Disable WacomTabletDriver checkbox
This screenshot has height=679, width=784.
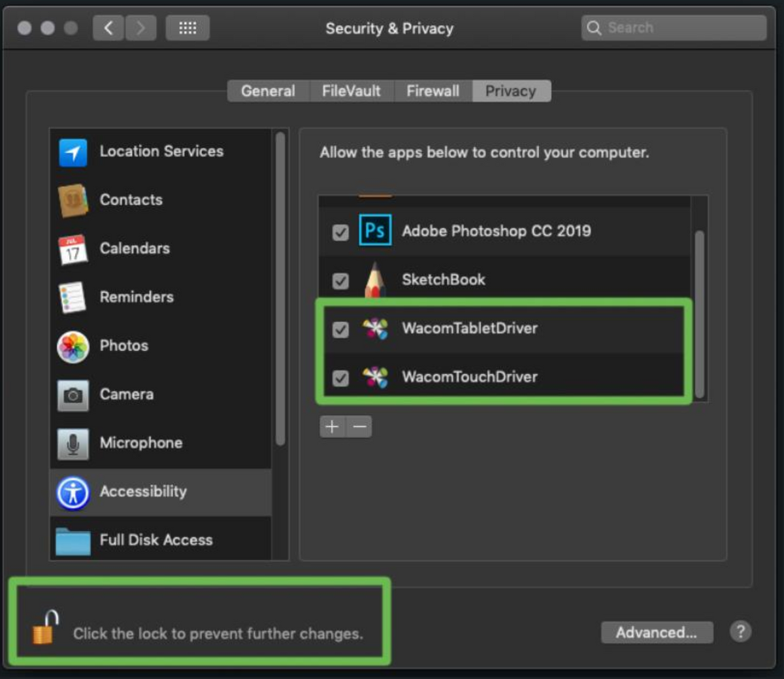click(x=340, y=329)
